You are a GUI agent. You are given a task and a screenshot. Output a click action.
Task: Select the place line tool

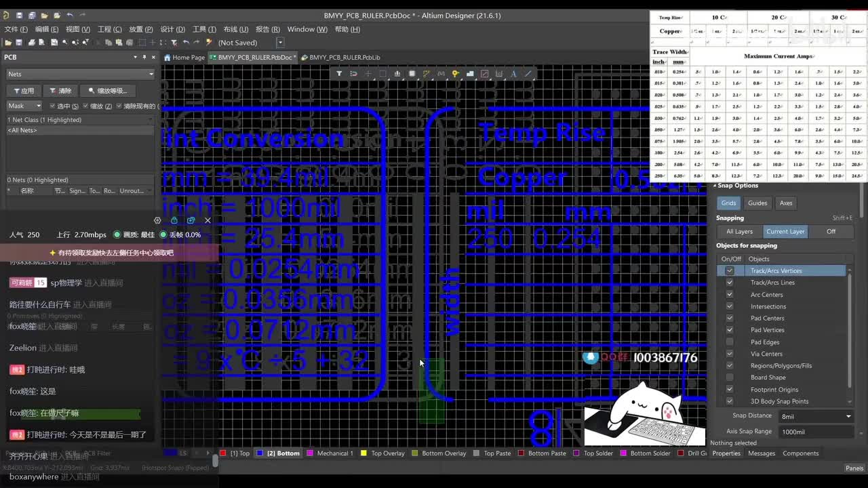click(x=528, y=74)
